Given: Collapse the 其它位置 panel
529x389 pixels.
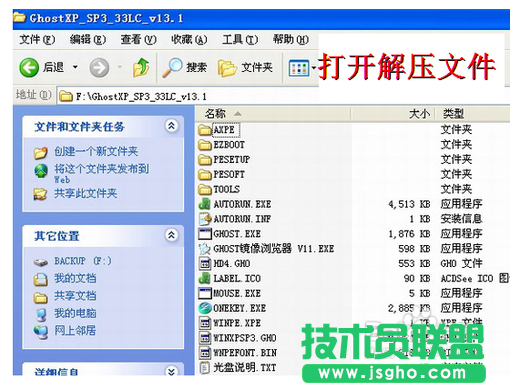Looking at the screenshot, I should point(171,235).
